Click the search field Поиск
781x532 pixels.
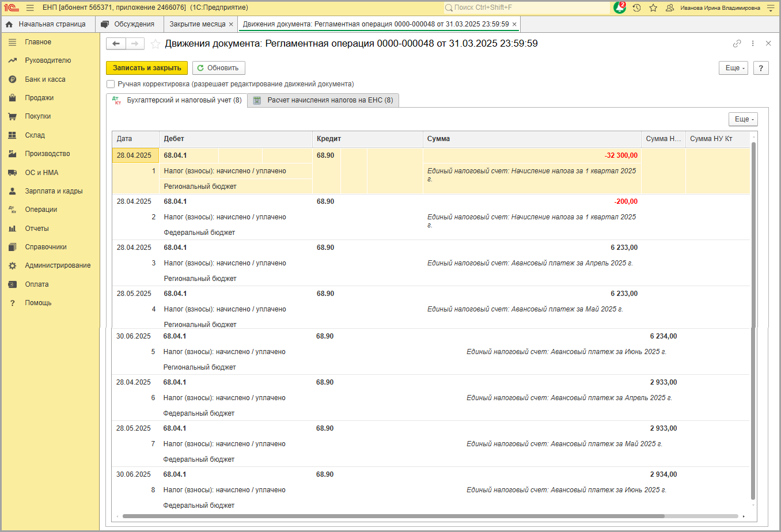527,7
